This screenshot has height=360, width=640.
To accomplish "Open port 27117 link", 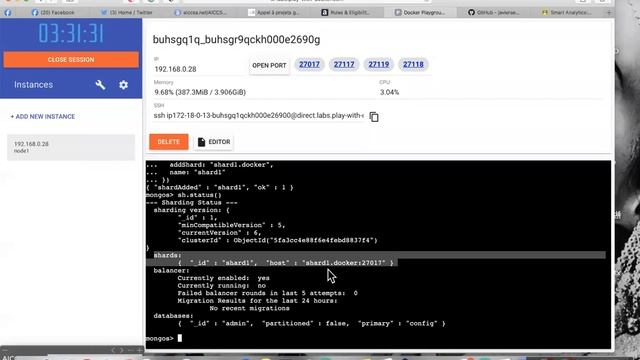I will (x=344, y=64).
